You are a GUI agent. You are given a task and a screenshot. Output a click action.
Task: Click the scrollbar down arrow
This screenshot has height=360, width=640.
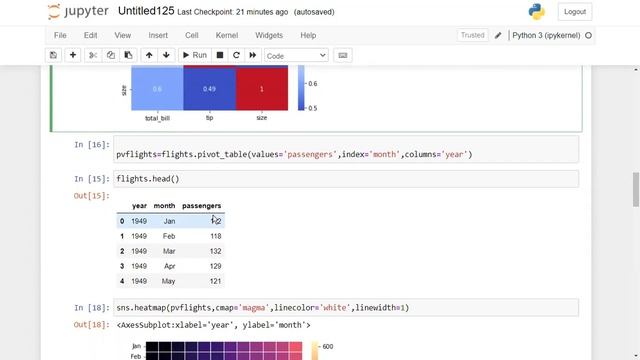(636, 356)
